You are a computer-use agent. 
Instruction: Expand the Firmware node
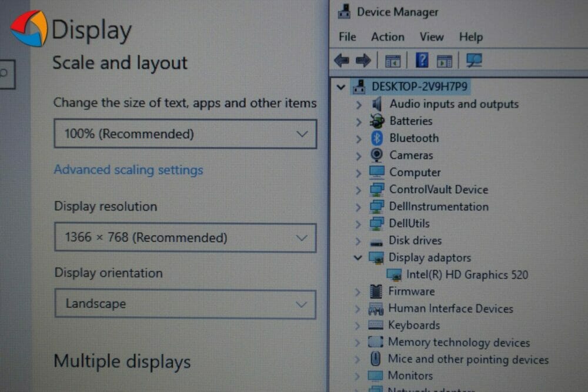[358, 292]
